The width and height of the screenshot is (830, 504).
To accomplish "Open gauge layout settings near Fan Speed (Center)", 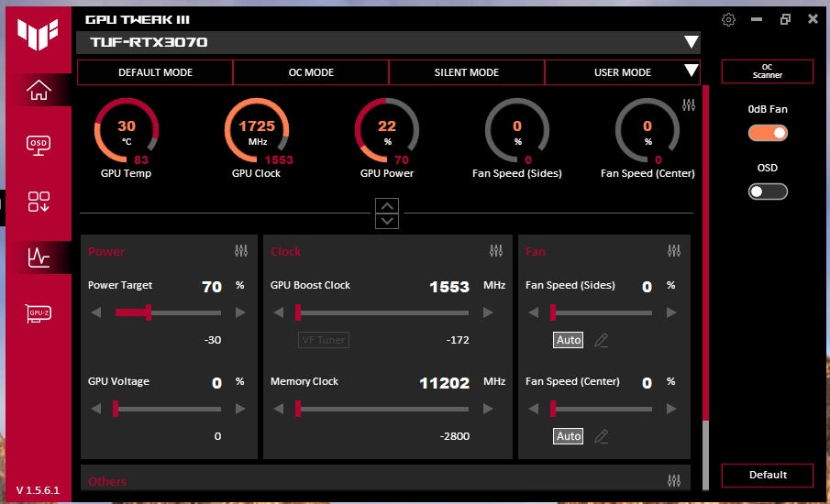I will 688,104.
